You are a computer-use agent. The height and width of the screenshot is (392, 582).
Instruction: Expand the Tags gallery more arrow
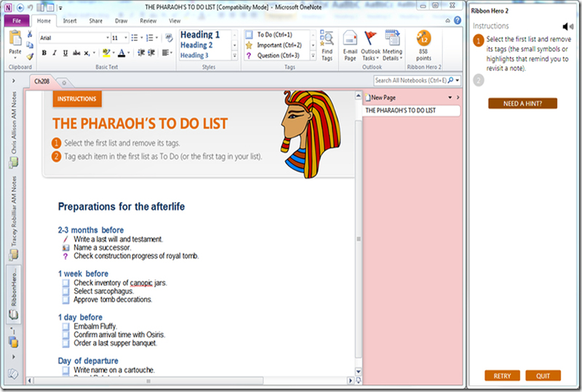(x=313, y=56)
